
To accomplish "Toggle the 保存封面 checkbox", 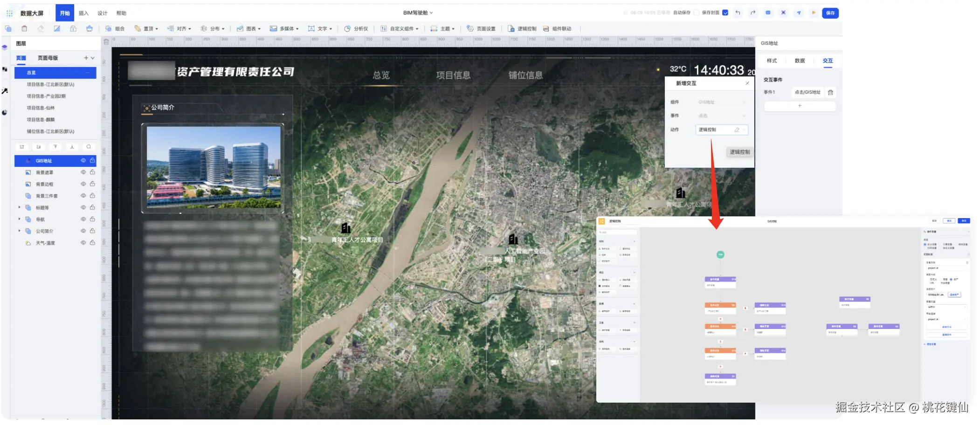I will click(725, 13).
